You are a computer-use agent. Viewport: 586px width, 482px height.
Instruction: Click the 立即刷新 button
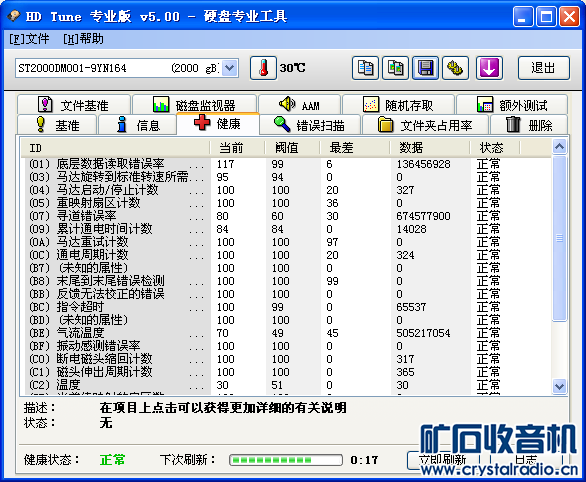pos(443,460)
